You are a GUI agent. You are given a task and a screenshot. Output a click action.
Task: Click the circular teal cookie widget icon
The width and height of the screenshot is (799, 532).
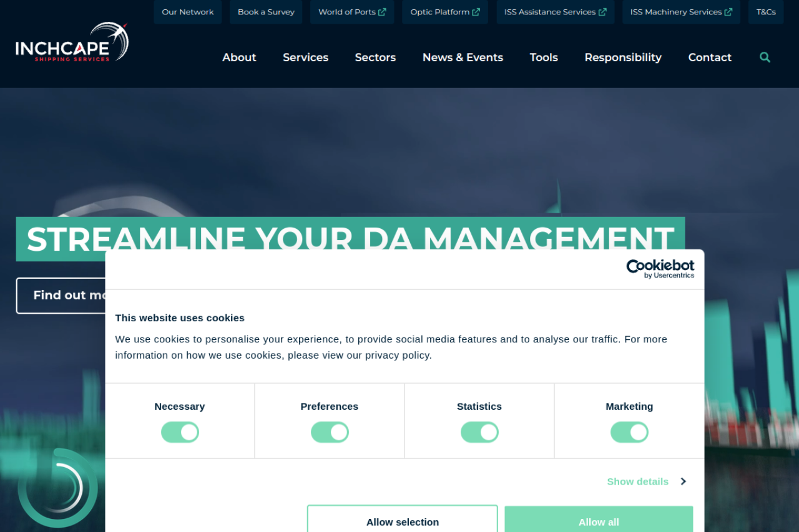coord(57,488)
